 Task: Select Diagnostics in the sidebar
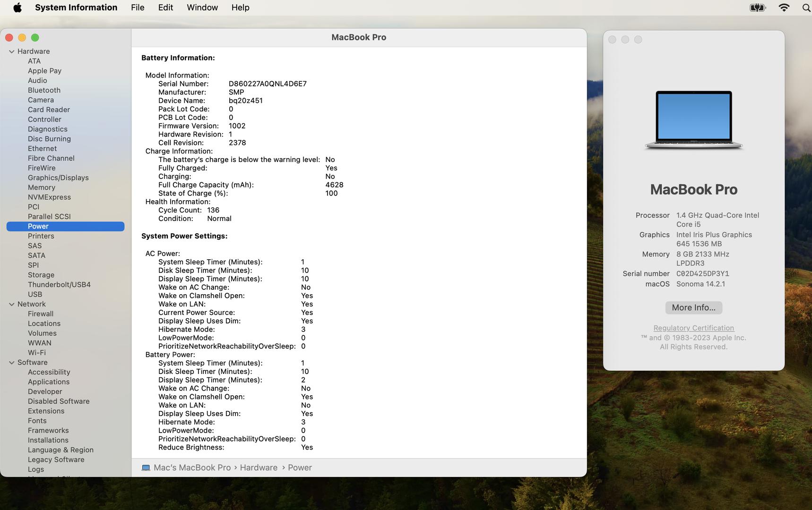(x=47, y=129)
